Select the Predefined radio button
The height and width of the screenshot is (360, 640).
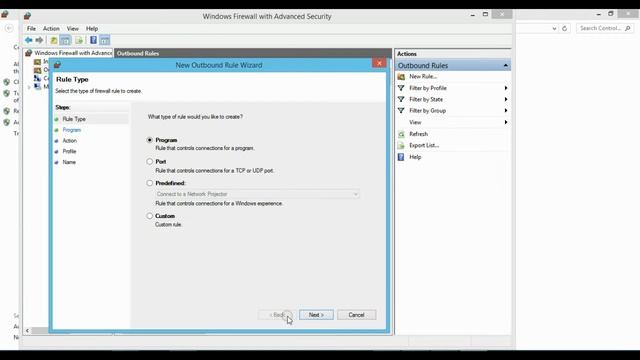point(150,183)
